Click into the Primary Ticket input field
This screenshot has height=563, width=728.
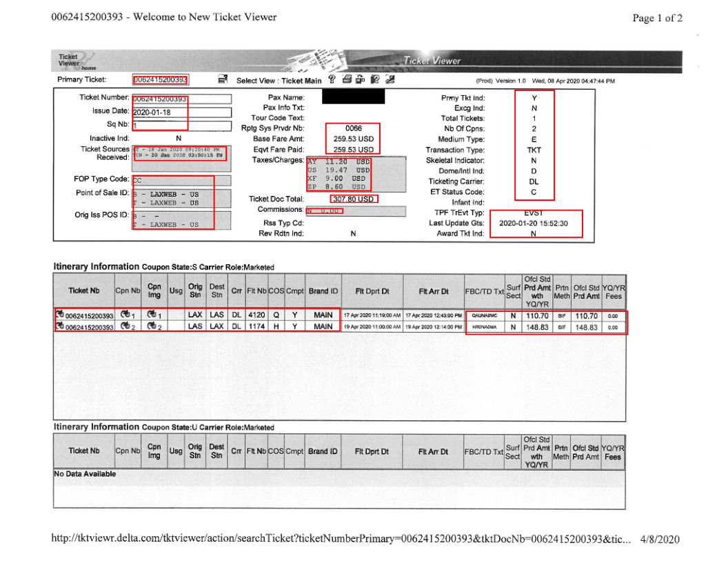[x=160, y=80]
